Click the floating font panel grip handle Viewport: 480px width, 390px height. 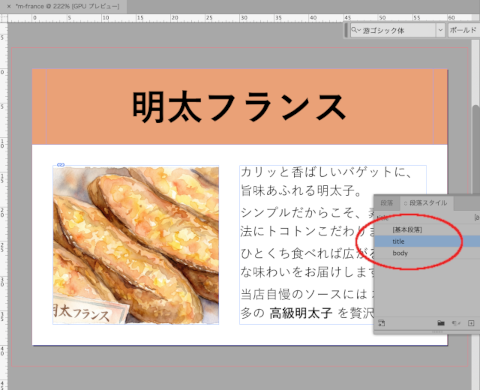coord(346,30)
